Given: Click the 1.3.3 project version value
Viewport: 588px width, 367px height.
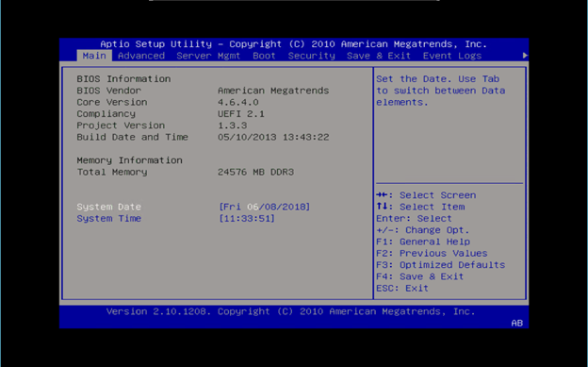Looking at the screenshot, I should coord(232,125).
